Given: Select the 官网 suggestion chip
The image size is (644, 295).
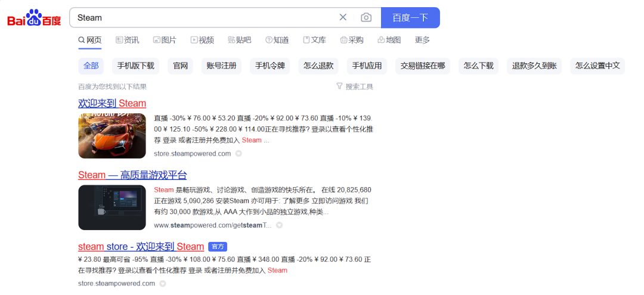Looking at the screenshot, I should point(180,66).
